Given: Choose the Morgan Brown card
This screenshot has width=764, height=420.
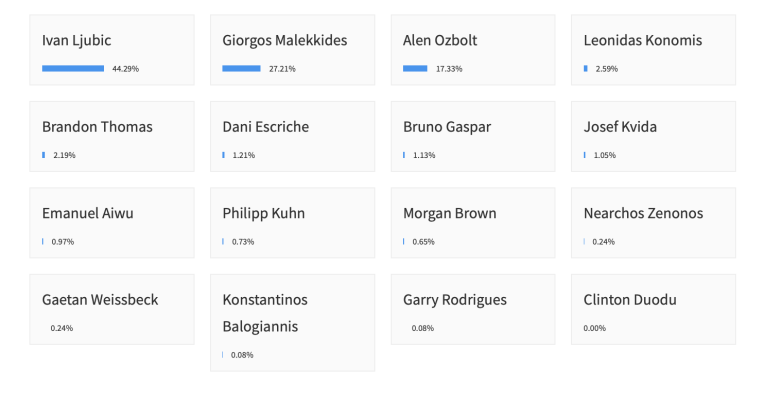Looking at the screenshot, I should (x=473, y=223).
